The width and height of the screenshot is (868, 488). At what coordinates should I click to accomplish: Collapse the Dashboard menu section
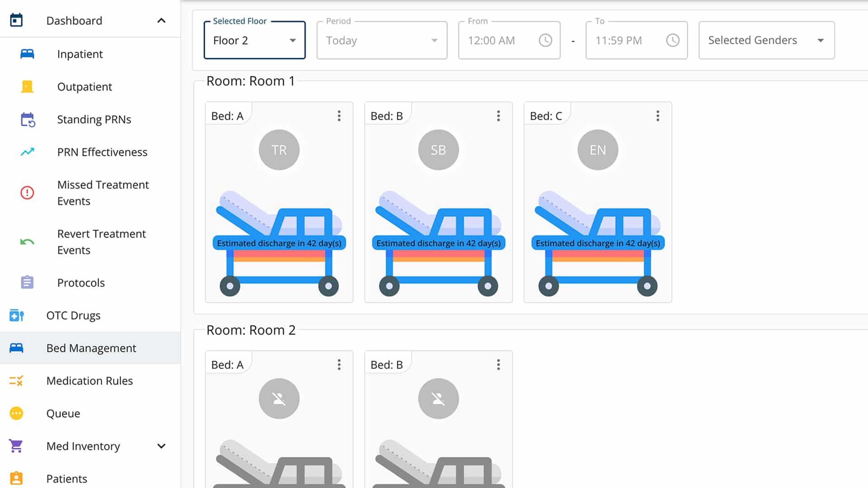(x=161, y=21)
